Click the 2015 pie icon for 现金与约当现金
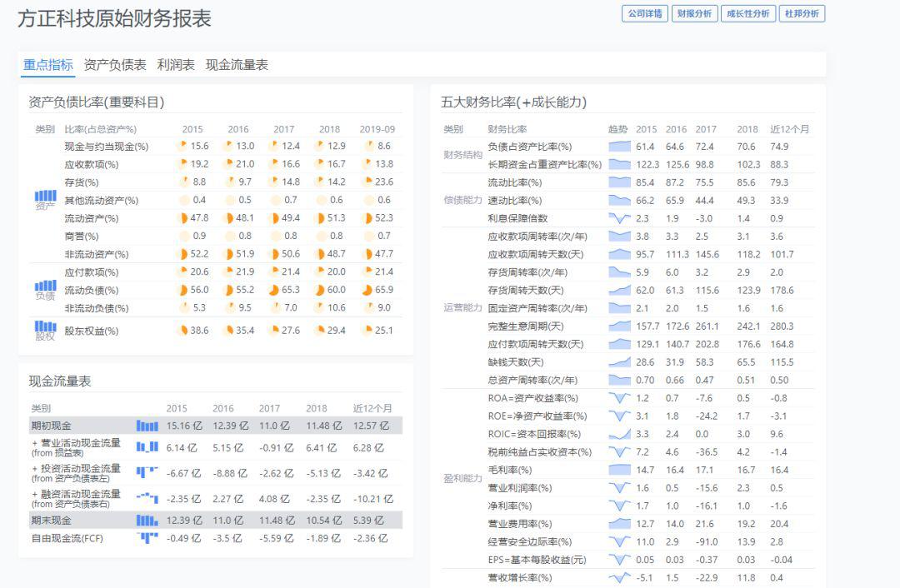Image resolution: width=900 pixels, height=588 pixels. click(x=183, y=146)
